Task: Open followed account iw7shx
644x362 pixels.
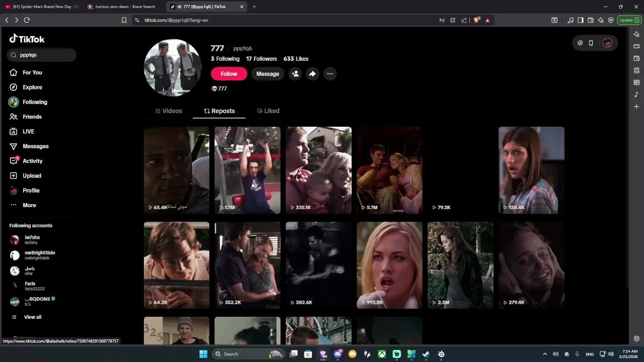Action: pos(25,240)
